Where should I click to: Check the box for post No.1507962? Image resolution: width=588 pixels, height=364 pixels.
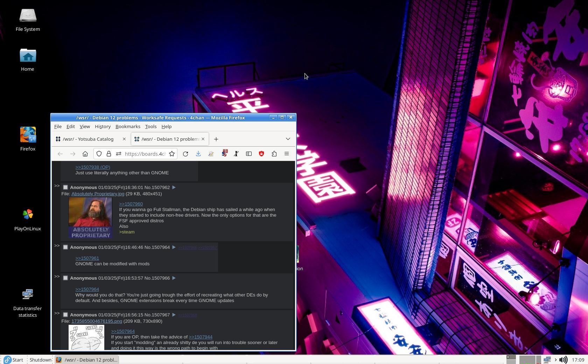pos(65,188)
